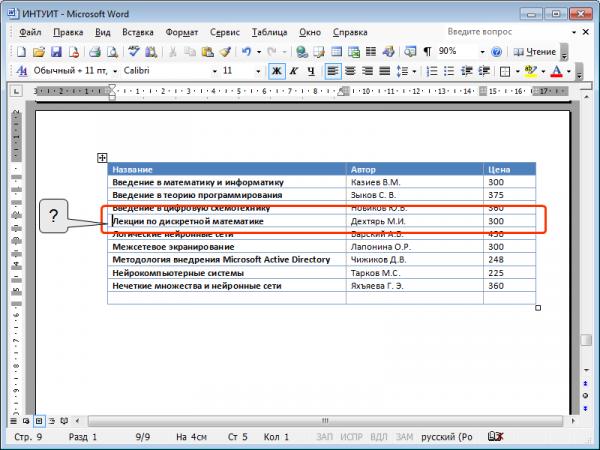Image resolution: width=600 pixels, height=450 pixels.
Task: Run the spelling and grammar check
Action: (134, 52)
